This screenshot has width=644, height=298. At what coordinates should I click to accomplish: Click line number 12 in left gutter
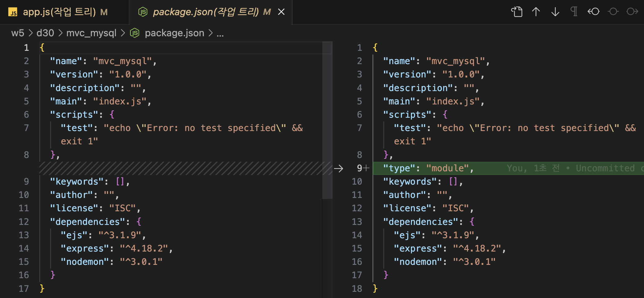24,222
